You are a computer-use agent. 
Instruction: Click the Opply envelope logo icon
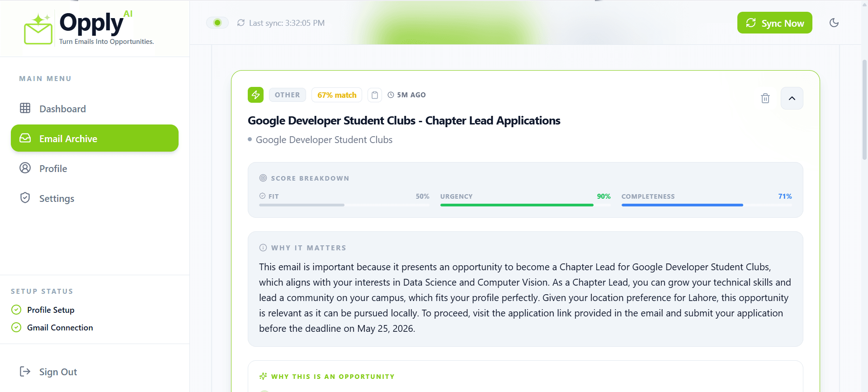tap(38, 29)
